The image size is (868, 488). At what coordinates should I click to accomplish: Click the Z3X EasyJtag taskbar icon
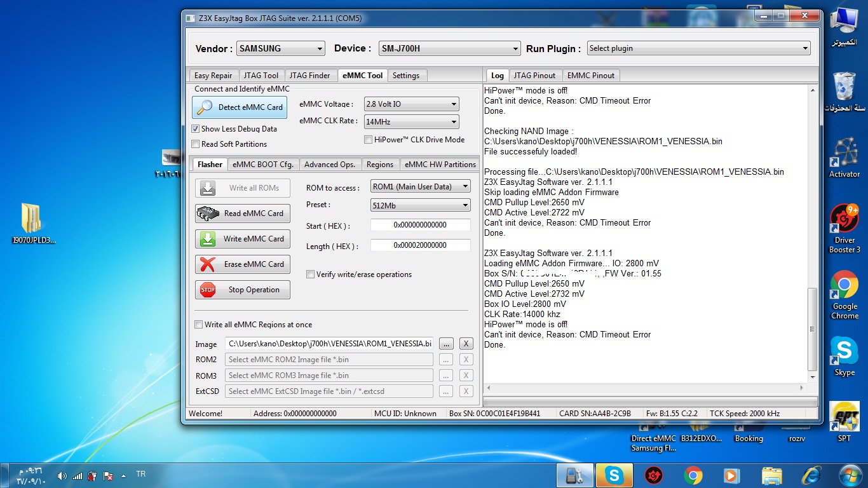574,475
